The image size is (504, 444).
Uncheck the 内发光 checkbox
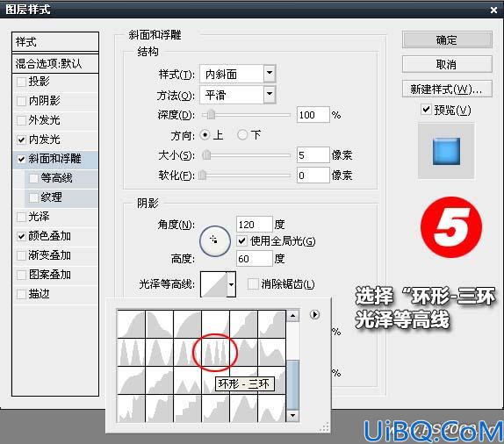(21, 140)
